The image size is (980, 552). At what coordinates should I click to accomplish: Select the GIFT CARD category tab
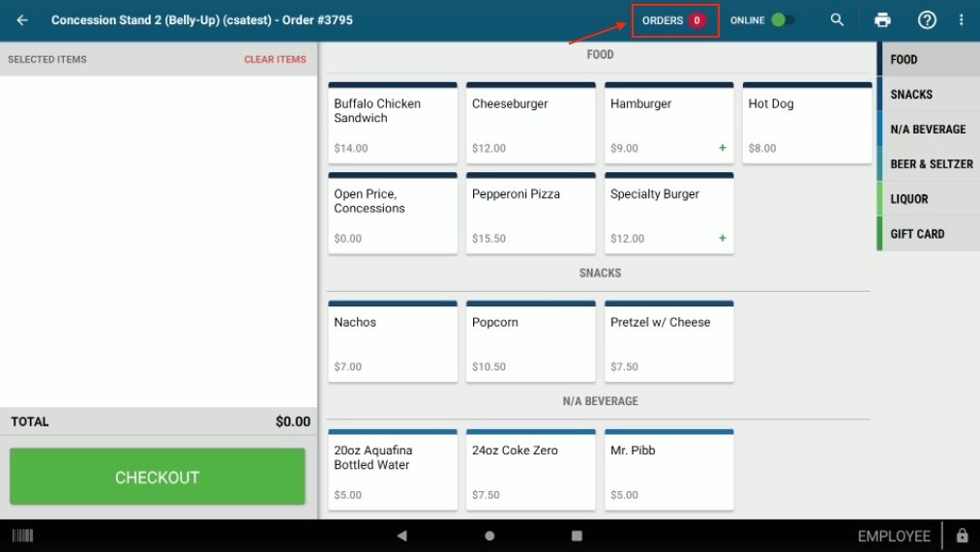coord(929,234)
